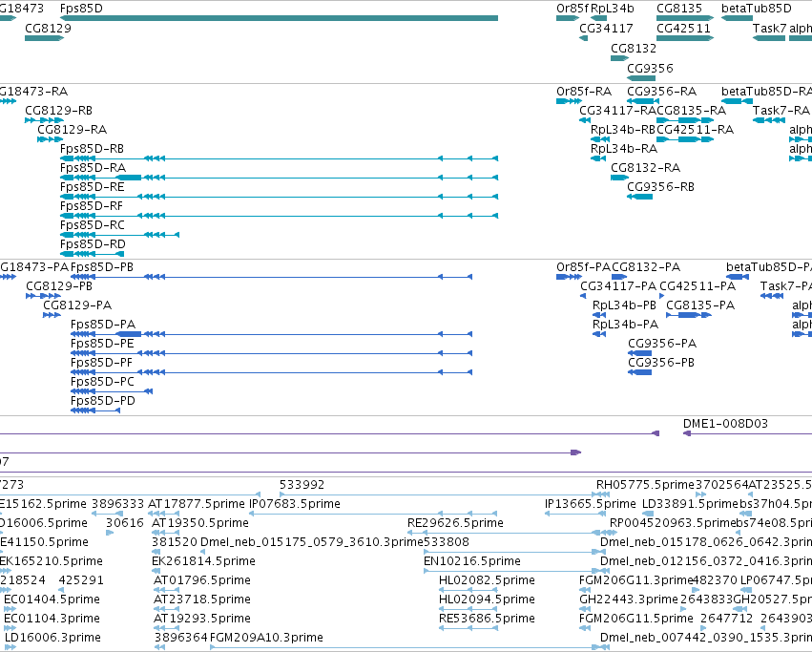Select the CG8132 gene label
Screen dimensions: 812x652
point(634,49)
